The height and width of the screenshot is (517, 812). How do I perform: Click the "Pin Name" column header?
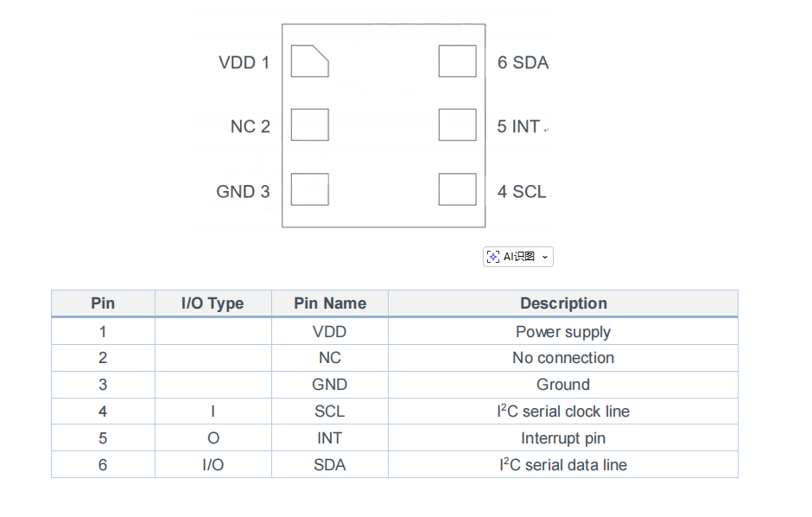pos(330,303)
